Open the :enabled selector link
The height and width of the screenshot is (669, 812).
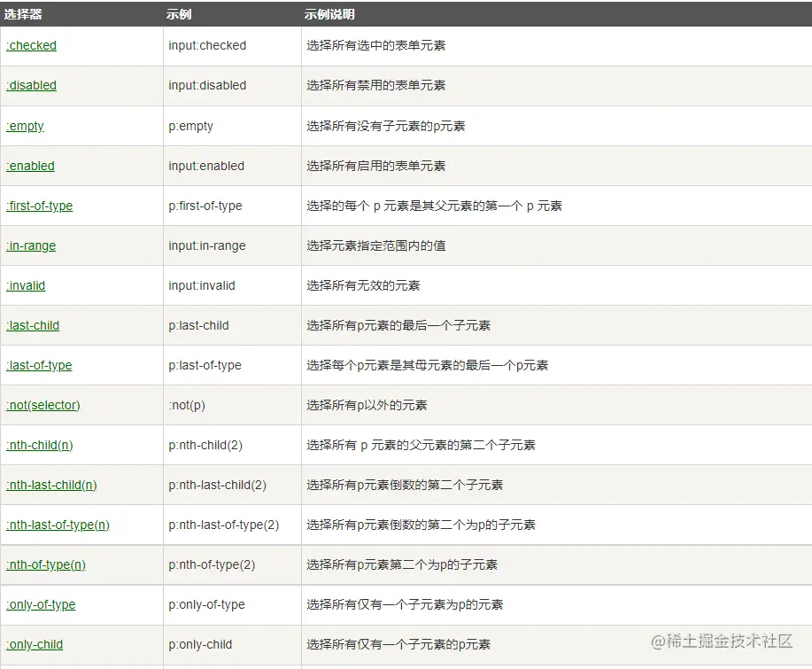click(30, 166)
